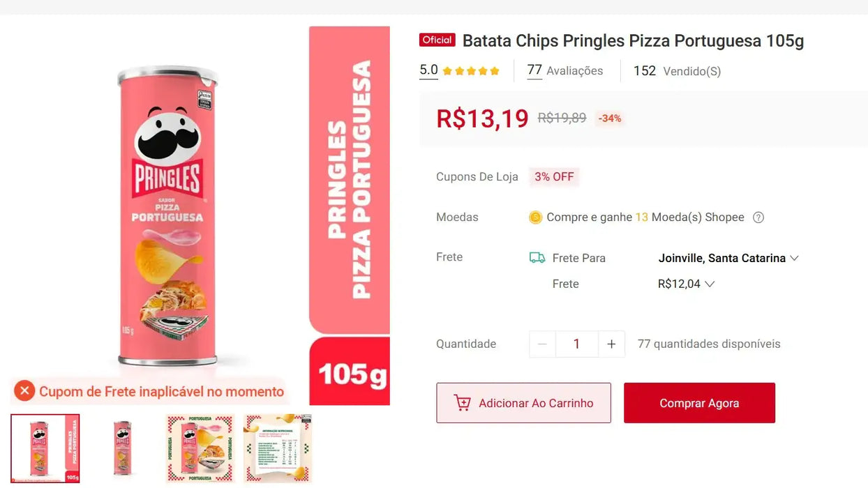
Task: Click the red Oficial store badge
Action: (437, 40)
